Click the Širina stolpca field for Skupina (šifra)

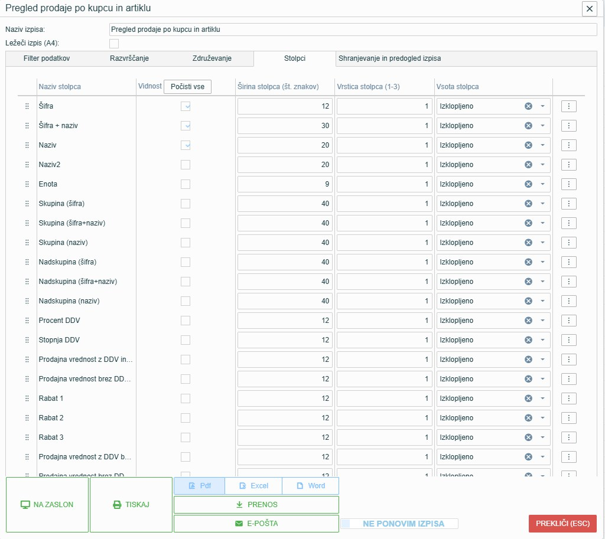click(285, 204)
